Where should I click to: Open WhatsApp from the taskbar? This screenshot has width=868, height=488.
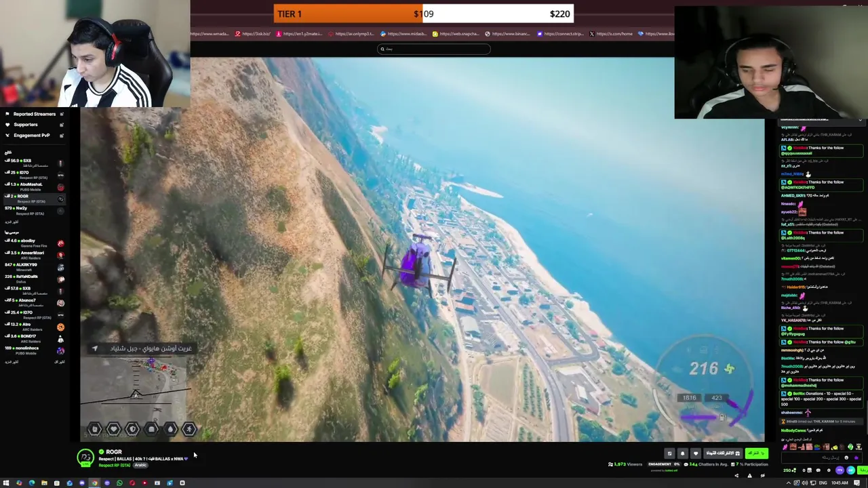click(x=119, y=483)
